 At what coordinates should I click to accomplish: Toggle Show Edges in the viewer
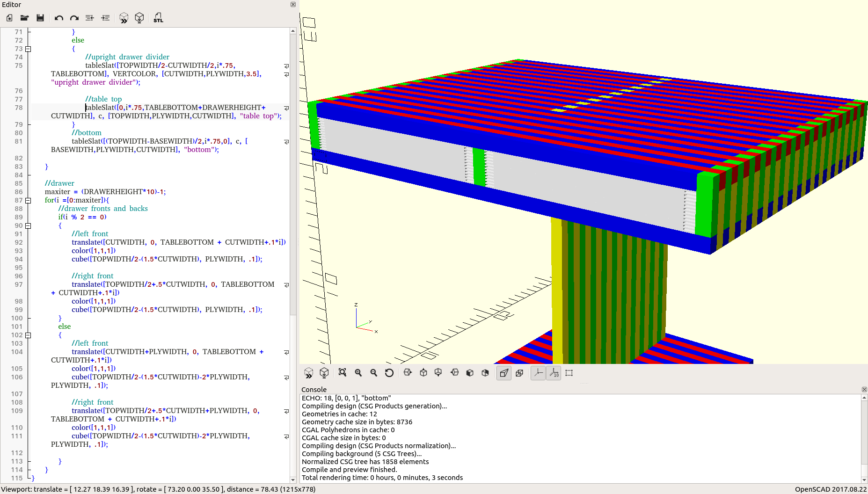coord(569,373)
